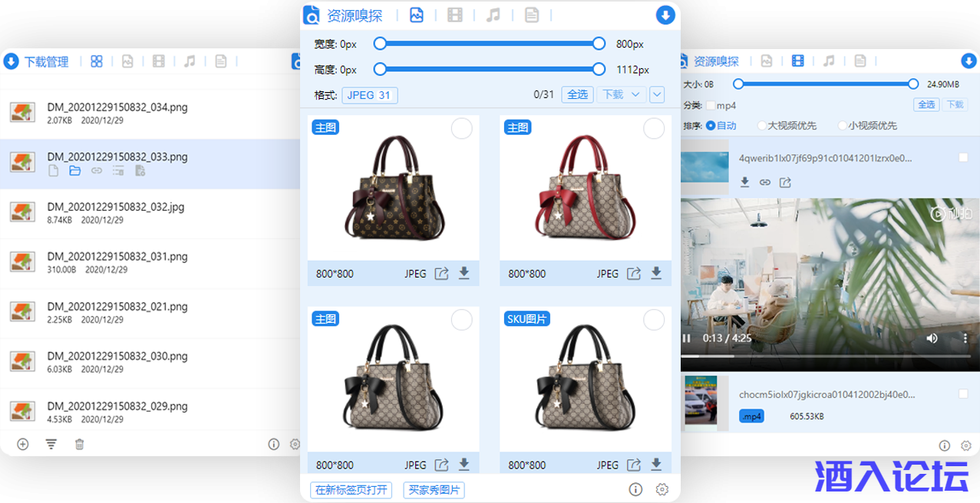Select 大视频优先 sort option
Viewport: 980px width, 503px height.
click(x=762, y=125)
